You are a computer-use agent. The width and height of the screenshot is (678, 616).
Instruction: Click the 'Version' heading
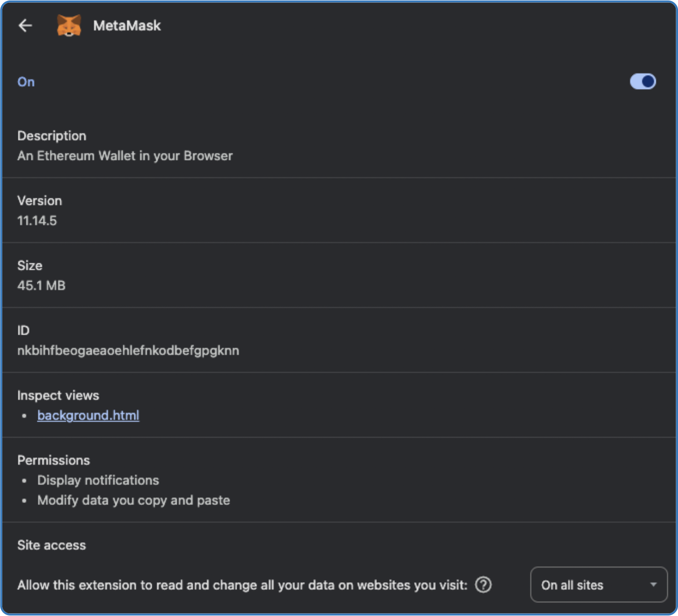40,201
